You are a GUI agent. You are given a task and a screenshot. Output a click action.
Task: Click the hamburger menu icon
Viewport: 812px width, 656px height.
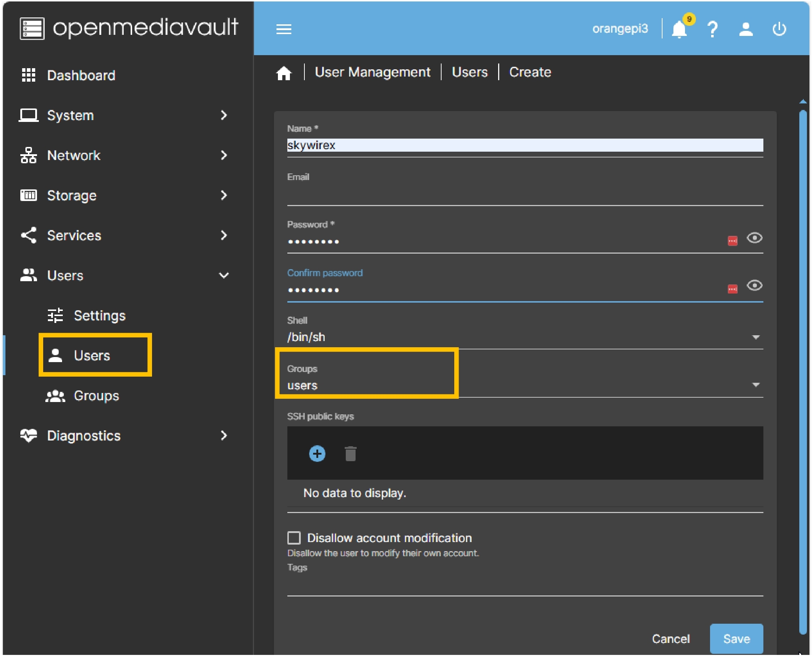coord(283,29)
